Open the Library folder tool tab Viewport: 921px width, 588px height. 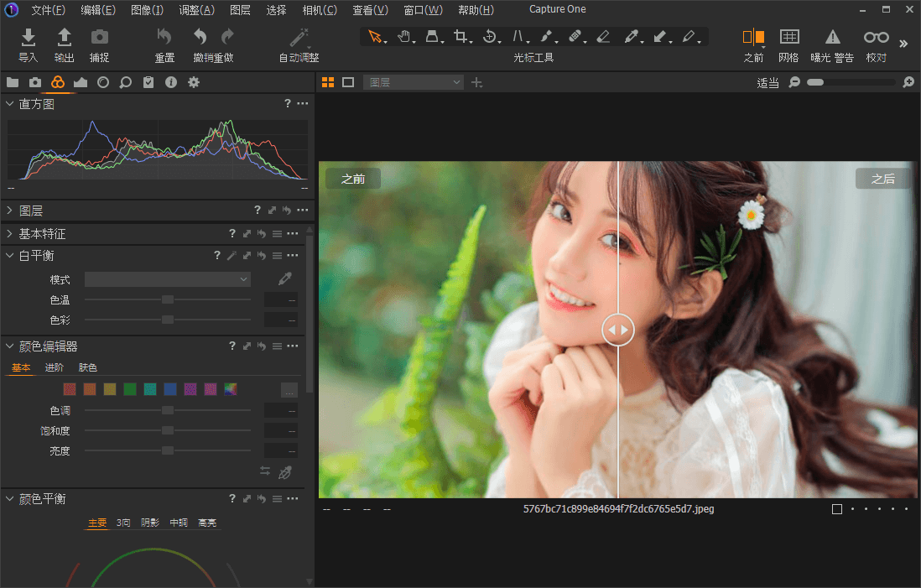(x=13, y=82)
